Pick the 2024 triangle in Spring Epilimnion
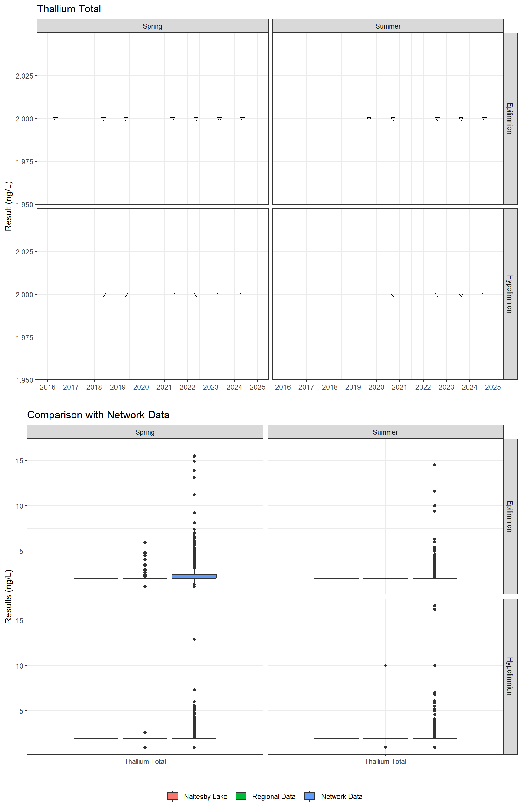522x812 pixels. pyautogui.click(x=242, y=119)
